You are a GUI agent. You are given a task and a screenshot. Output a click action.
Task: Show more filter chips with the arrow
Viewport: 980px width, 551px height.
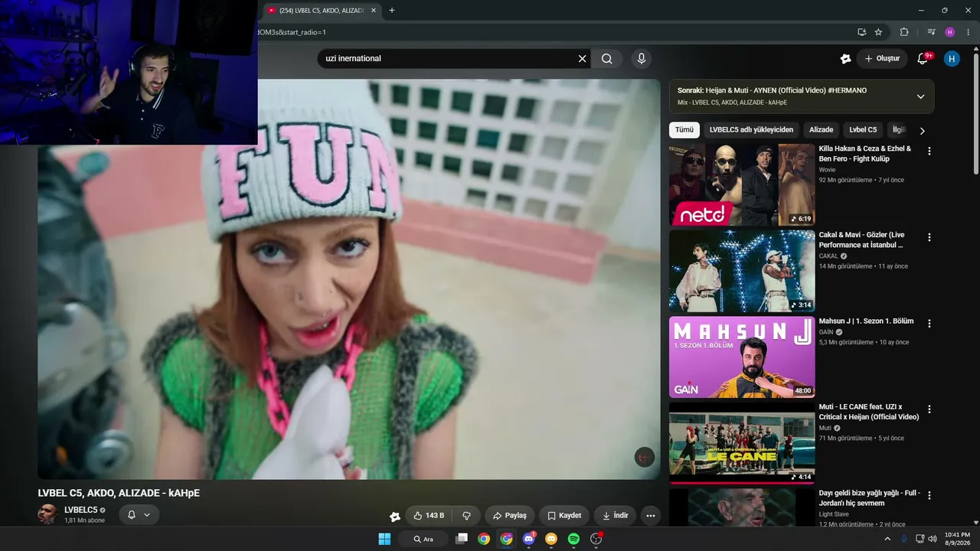click(922, 131)
